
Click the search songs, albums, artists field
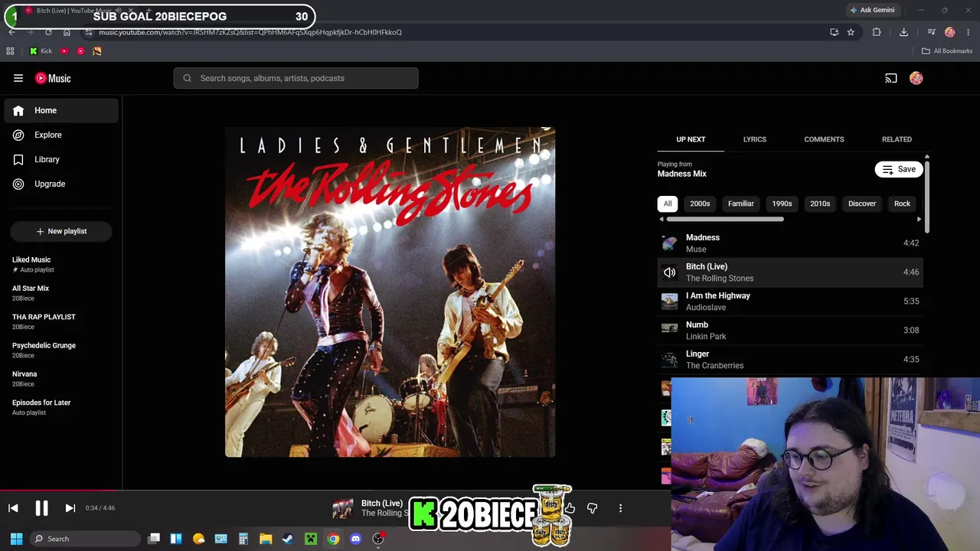296,78
